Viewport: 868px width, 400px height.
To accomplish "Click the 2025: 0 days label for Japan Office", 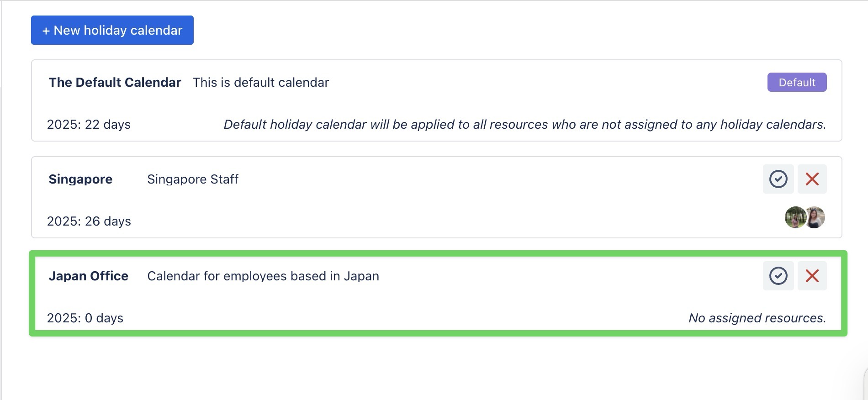I will point(85,318).
